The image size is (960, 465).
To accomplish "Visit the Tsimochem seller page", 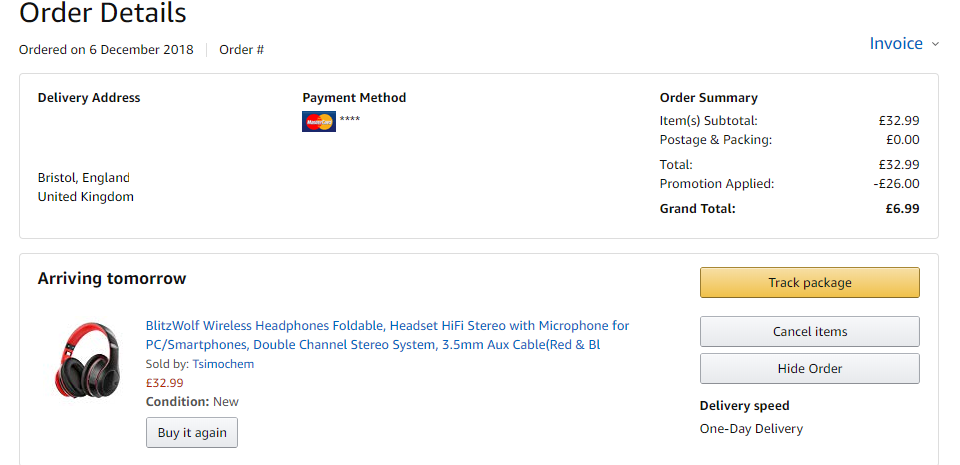I will (x=223, y=364).
